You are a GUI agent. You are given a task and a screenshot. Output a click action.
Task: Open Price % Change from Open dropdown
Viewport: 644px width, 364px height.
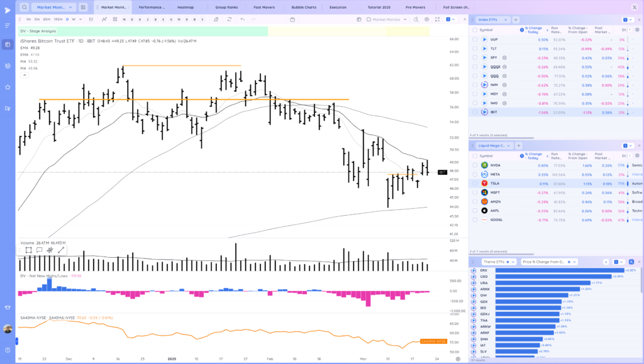pos(550,262)
